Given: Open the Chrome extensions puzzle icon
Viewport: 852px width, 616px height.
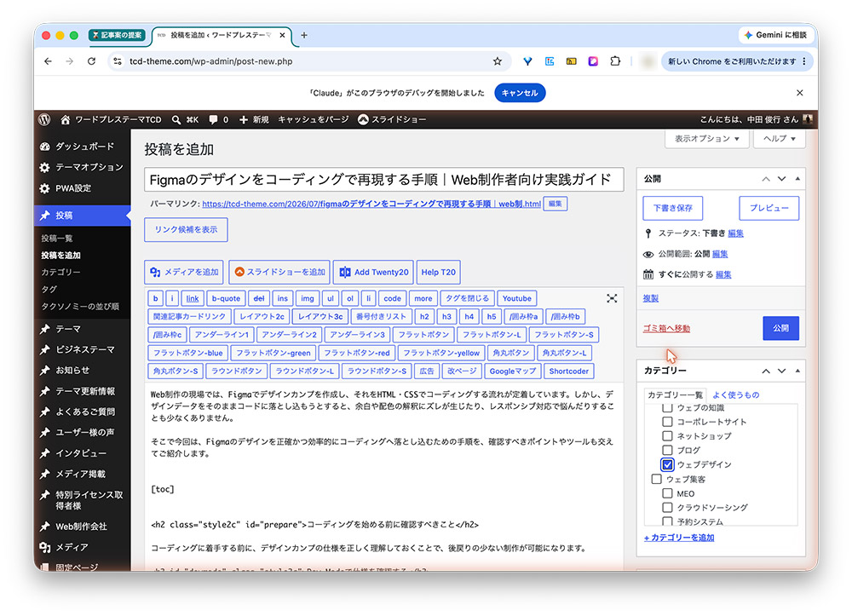Looking at the screenshot, I should pyautogui.click(x=615, y=61).
